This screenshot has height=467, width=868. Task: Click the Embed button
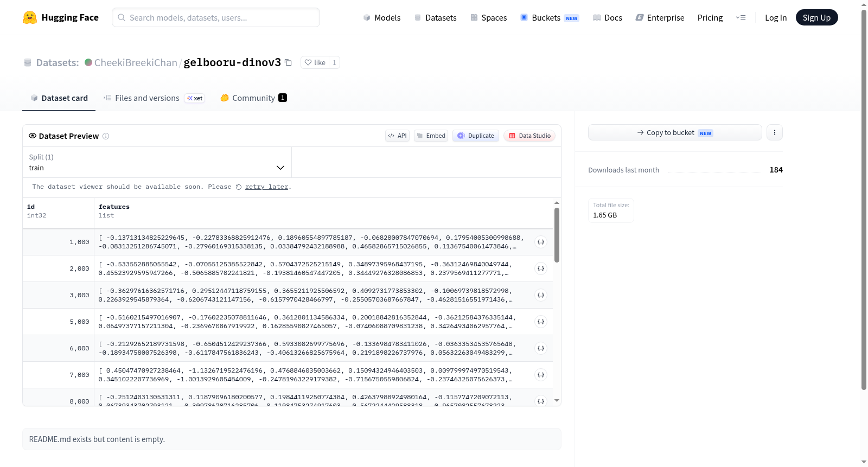pos(431,136)
